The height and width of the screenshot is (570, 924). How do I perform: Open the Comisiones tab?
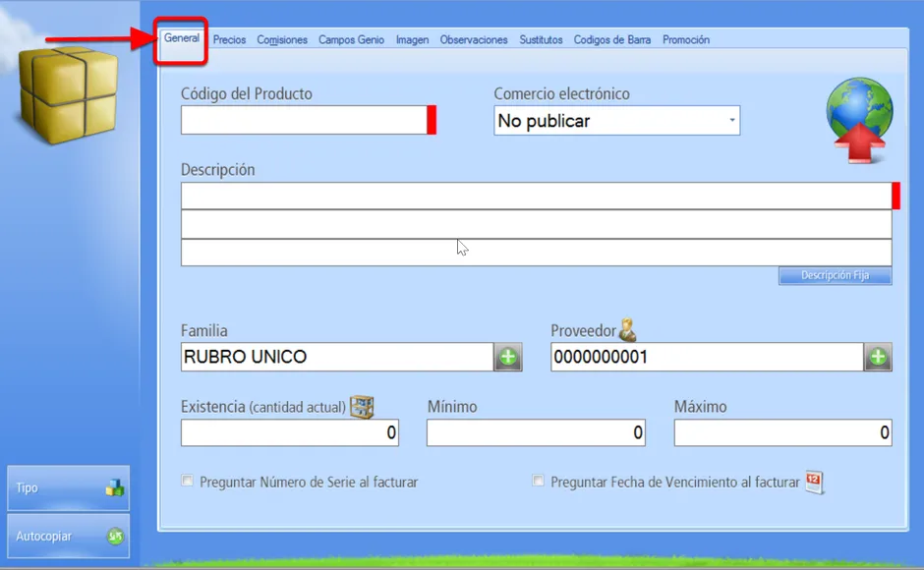click(282, 40)
